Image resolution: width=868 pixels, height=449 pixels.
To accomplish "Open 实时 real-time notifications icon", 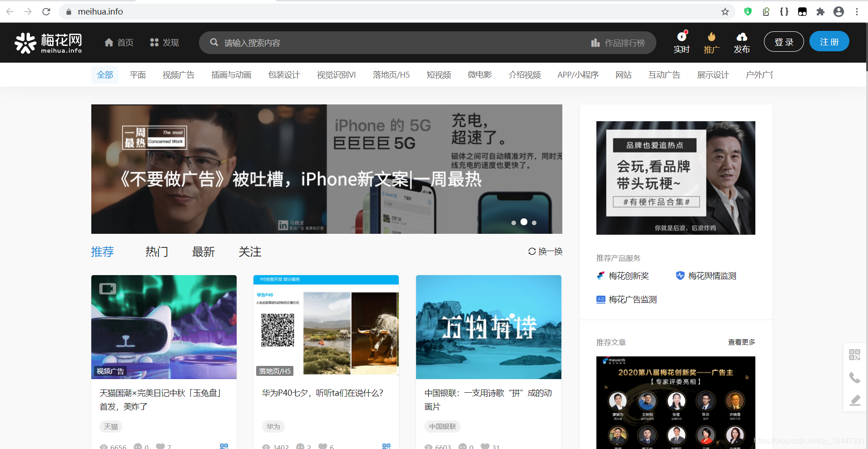I will [681, 43].
